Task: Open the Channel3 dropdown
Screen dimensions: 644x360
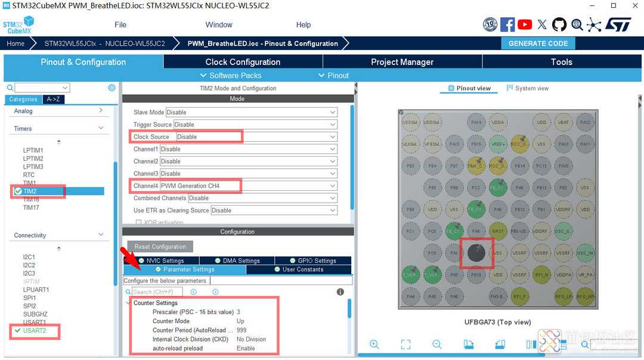Action: [249, 173]
